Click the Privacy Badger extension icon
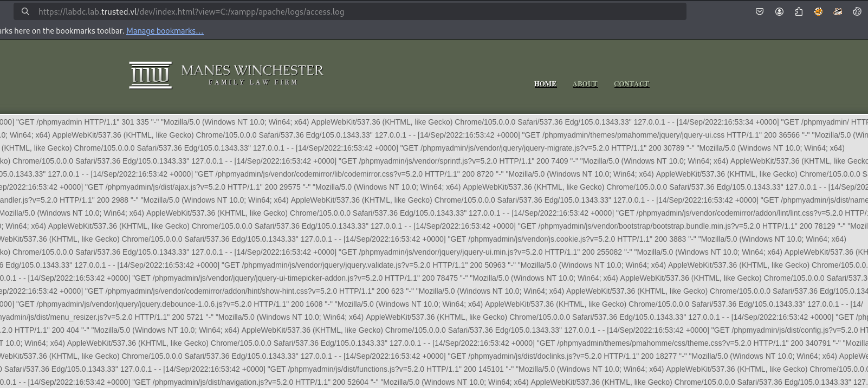Screen dimensions: 868x388 point(838,11)
